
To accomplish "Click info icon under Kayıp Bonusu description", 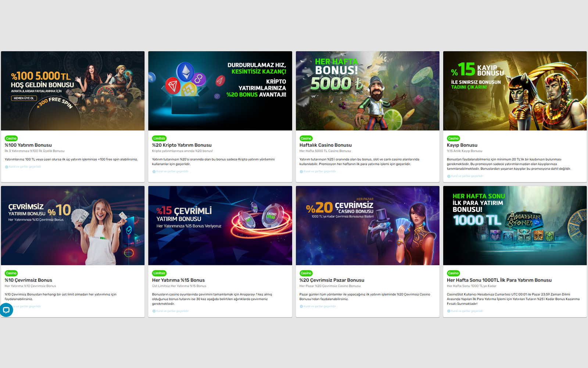I will (449, 176).
